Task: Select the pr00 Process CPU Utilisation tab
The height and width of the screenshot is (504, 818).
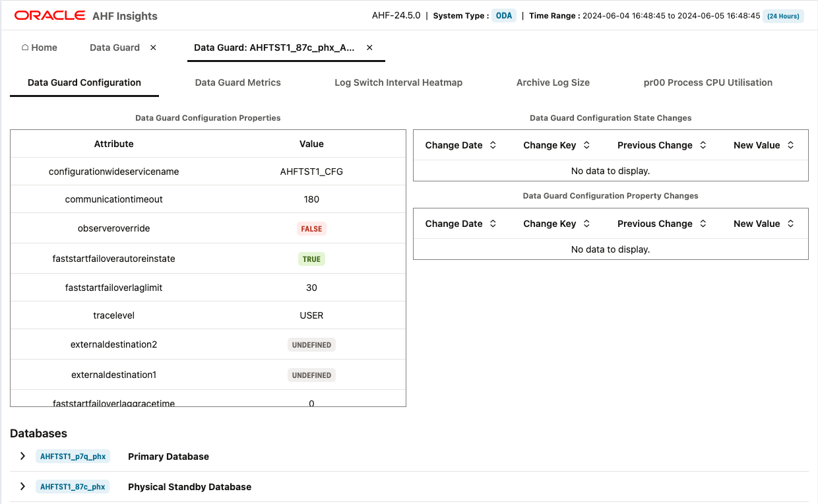Action: tap(708, 82)
